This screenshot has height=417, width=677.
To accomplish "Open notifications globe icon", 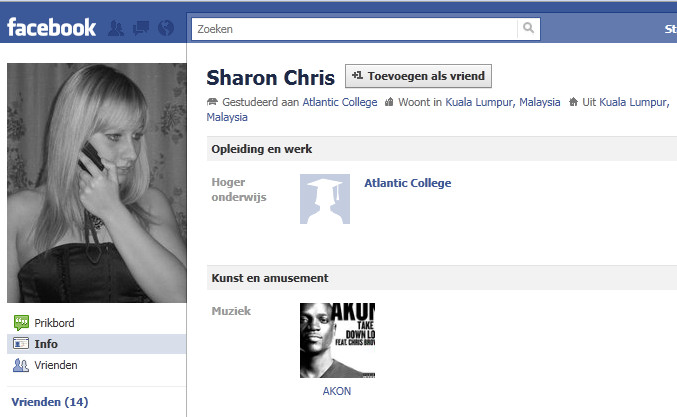I will pos(166,28).
